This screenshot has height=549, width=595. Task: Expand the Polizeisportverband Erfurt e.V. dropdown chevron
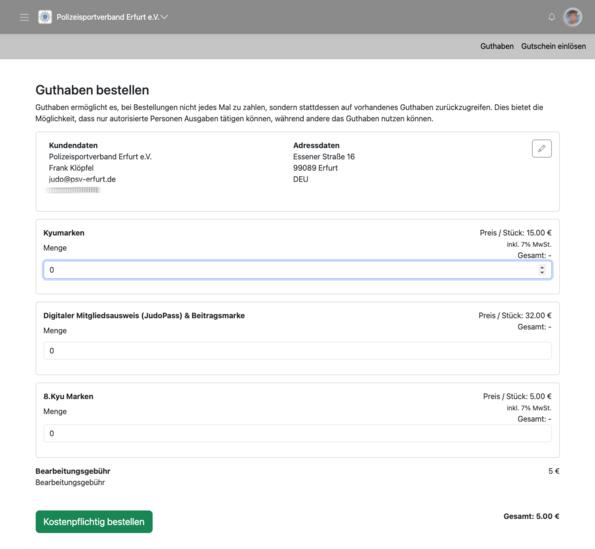point(164,17)
